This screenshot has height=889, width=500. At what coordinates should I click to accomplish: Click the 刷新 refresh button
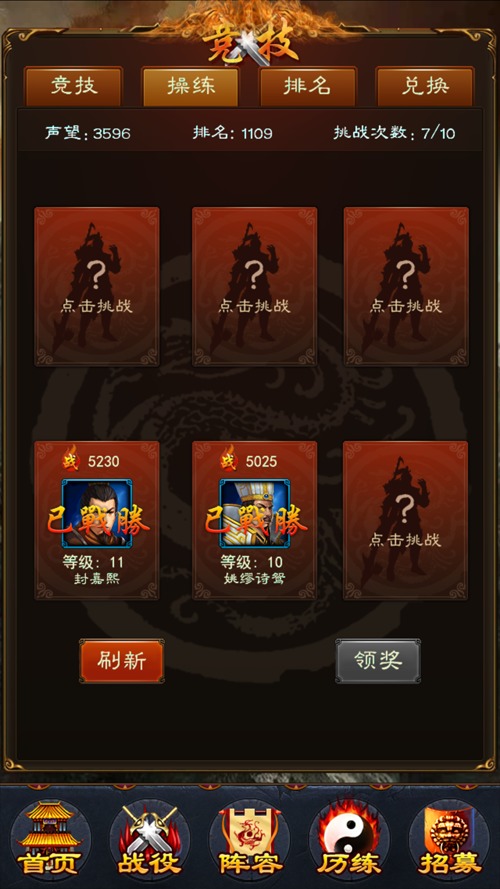pyautogui.click(x=122, y=661)
